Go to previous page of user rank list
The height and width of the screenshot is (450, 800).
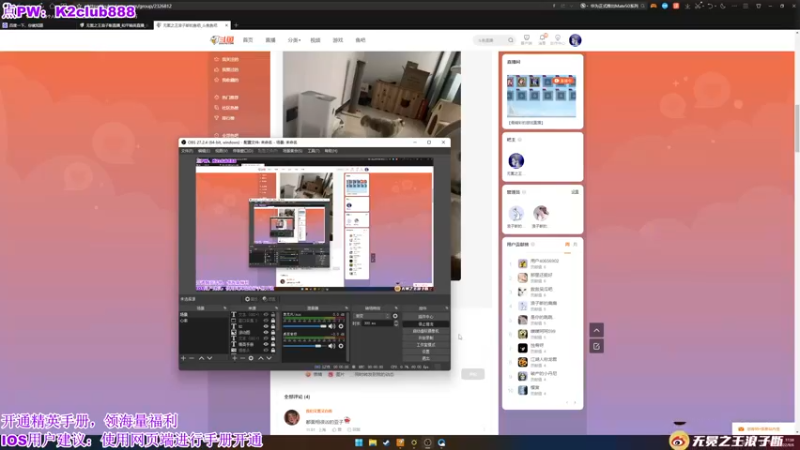(567, 403)
